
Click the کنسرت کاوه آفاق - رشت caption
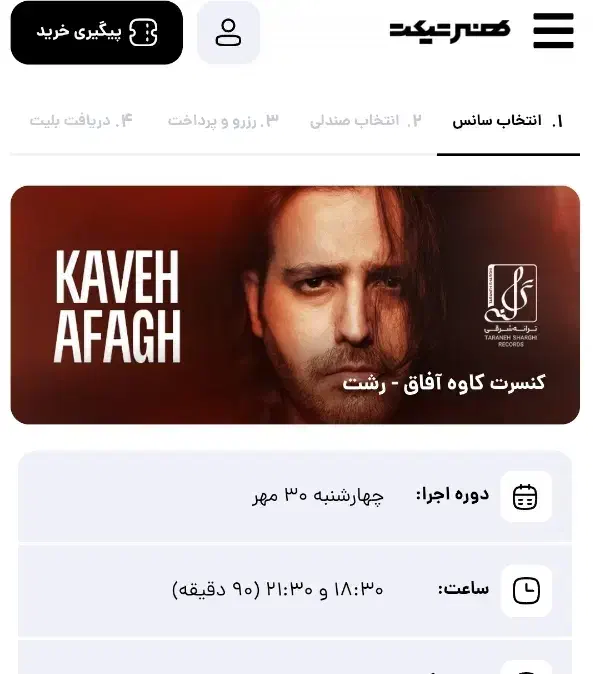444,383
